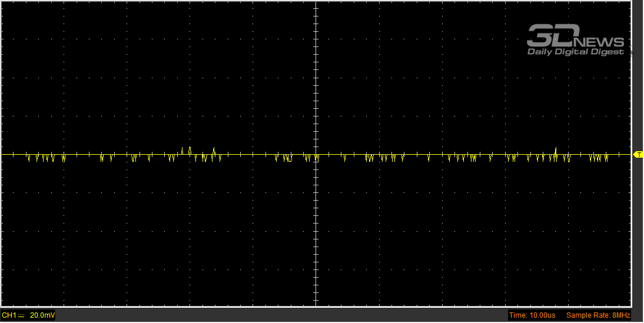Select the CH1 20.0mV channel indicator
644x323 pixels.
(28, 315)
